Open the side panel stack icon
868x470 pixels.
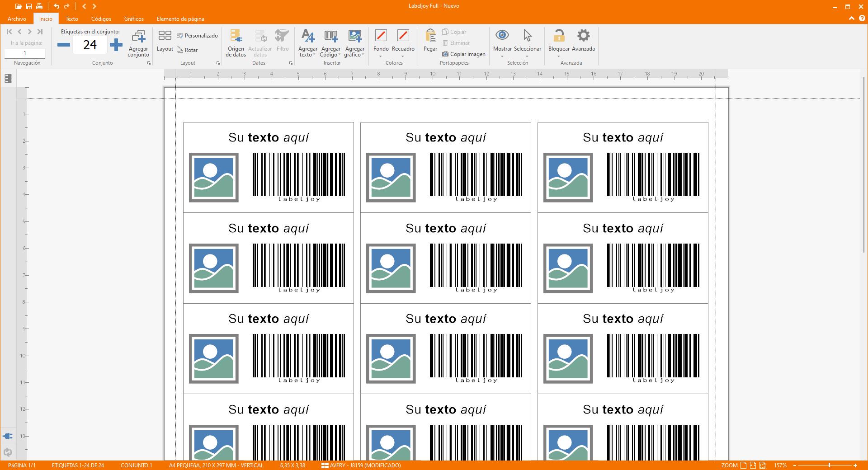pyautogui.click(x=8, y=79)
